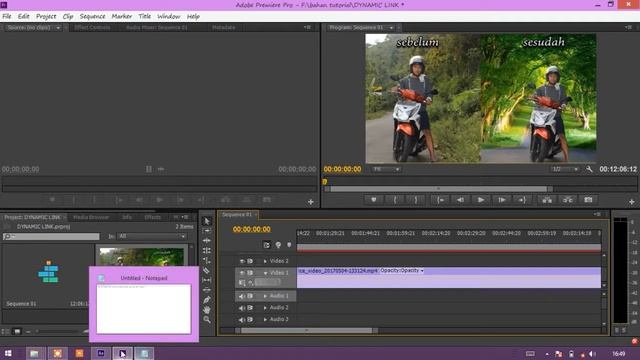Select the Slip tool
Viewport: 640px width, 360px height.
pos(207,280)
